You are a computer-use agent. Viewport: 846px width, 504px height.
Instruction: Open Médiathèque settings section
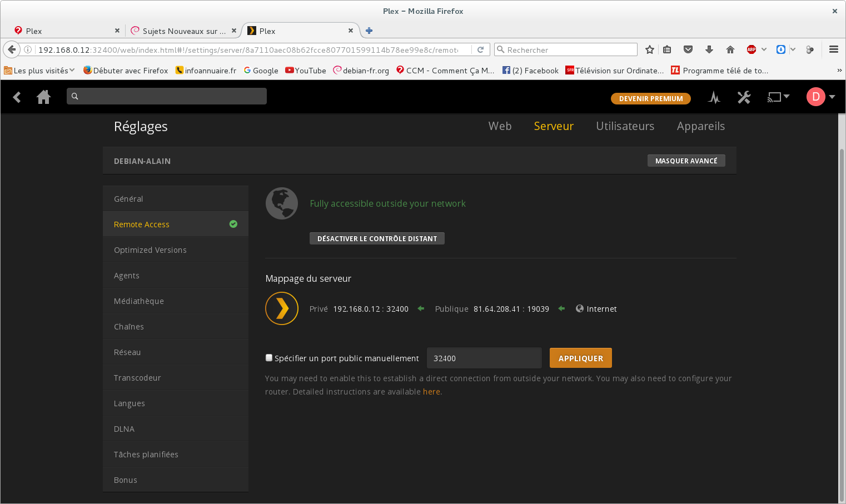[x=176, y=301]
